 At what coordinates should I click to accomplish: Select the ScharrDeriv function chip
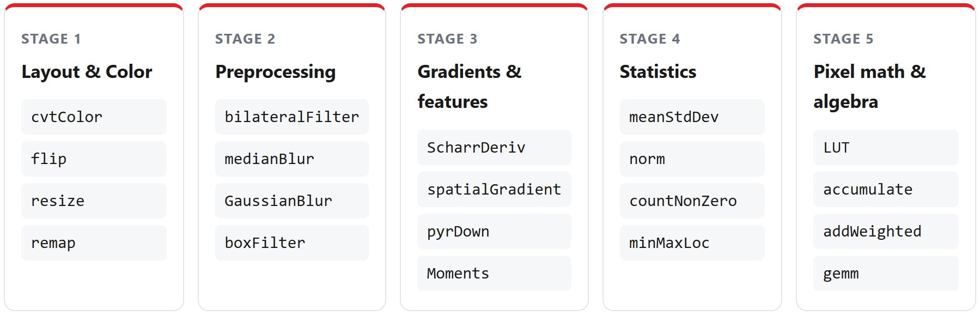[494, 147]
